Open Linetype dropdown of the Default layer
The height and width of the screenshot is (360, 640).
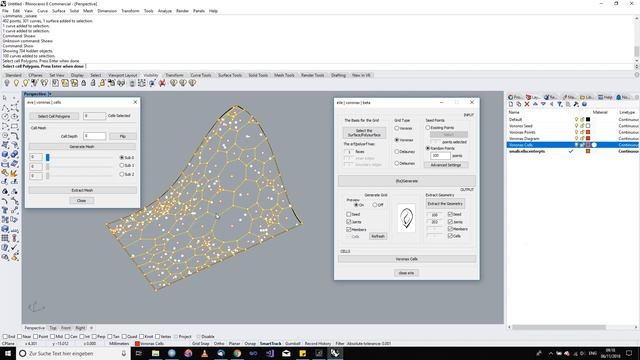[629, 120]
